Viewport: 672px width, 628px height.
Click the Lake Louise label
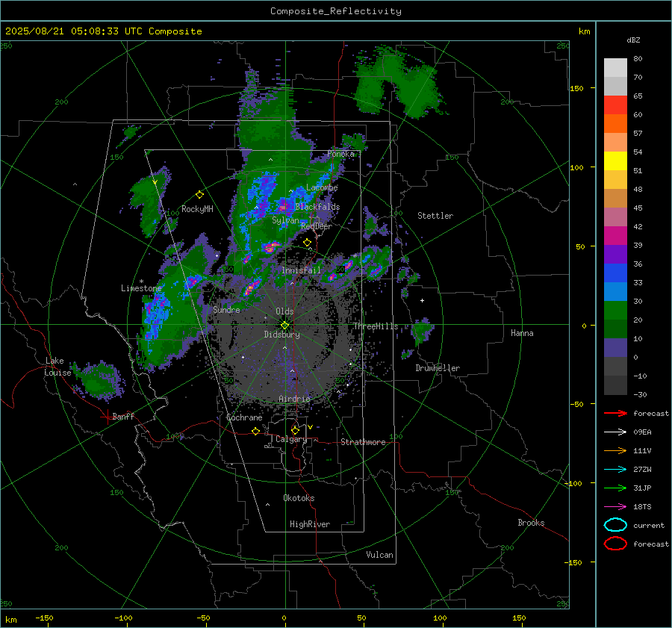57,367
